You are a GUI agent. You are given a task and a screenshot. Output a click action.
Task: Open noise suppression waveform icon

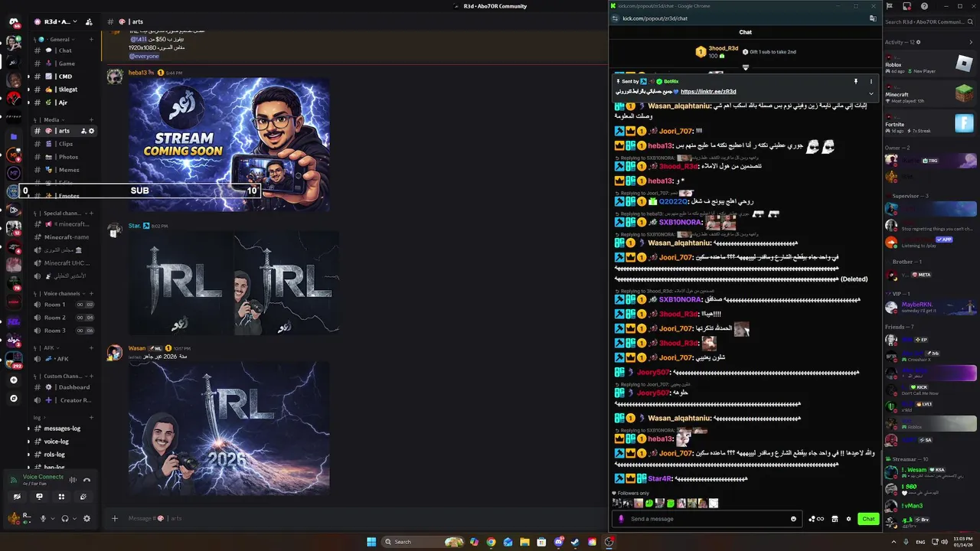pyautogui.click(x=73, y=480)
